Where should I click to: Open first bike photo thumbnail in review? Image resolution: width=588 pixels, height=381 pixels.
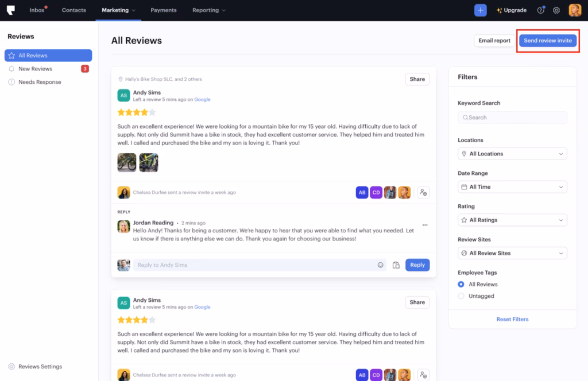point(127,162)
